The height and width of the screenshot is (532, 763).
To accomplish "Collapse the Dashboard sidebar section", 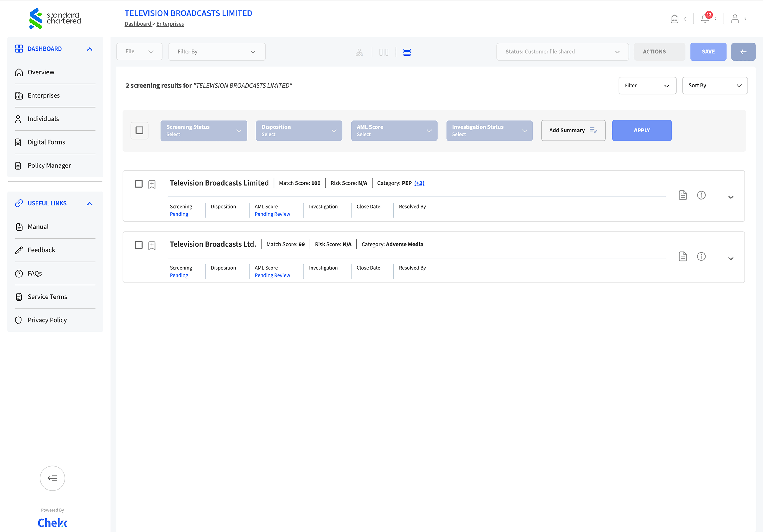I will click(89, 49).
